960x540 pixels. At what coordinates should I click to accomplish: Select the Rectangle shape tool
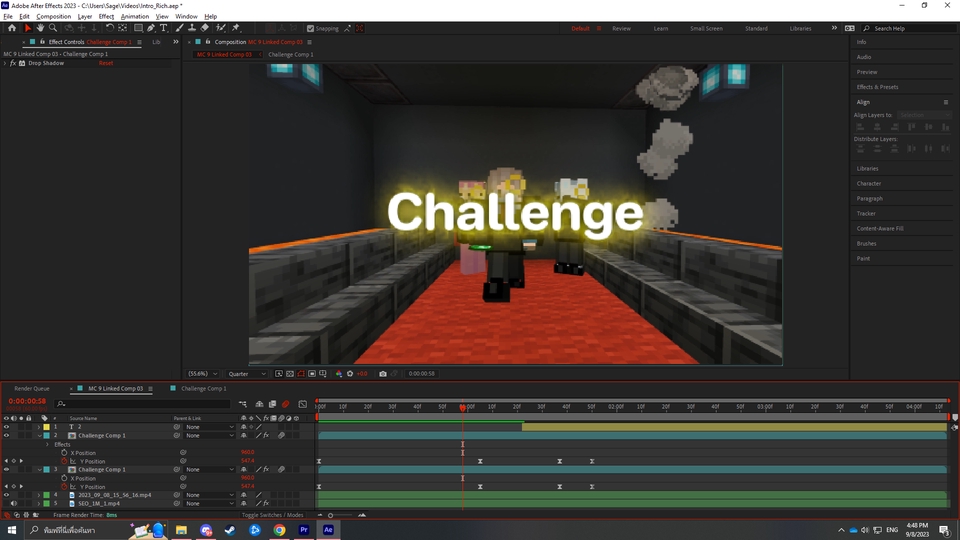138,28
